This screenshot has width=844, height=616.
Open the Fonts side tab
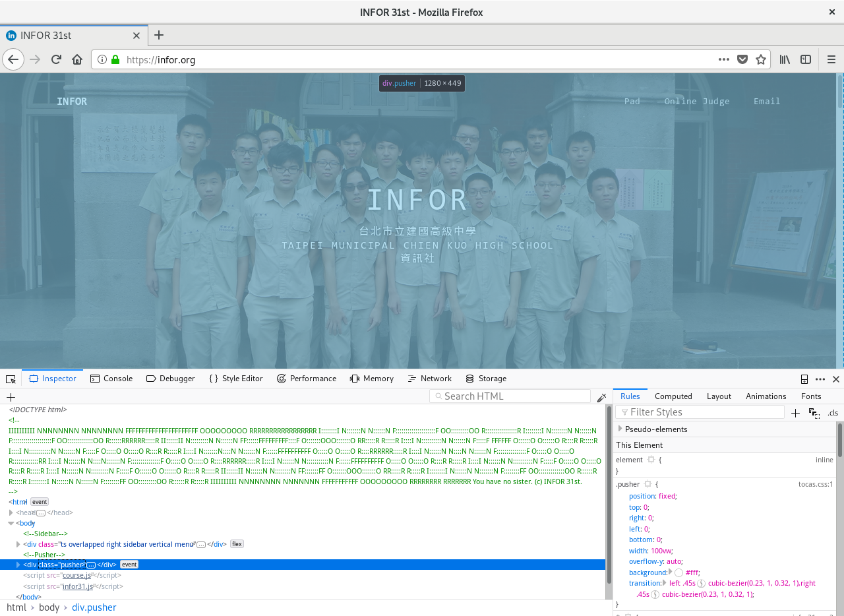(811, 396)
